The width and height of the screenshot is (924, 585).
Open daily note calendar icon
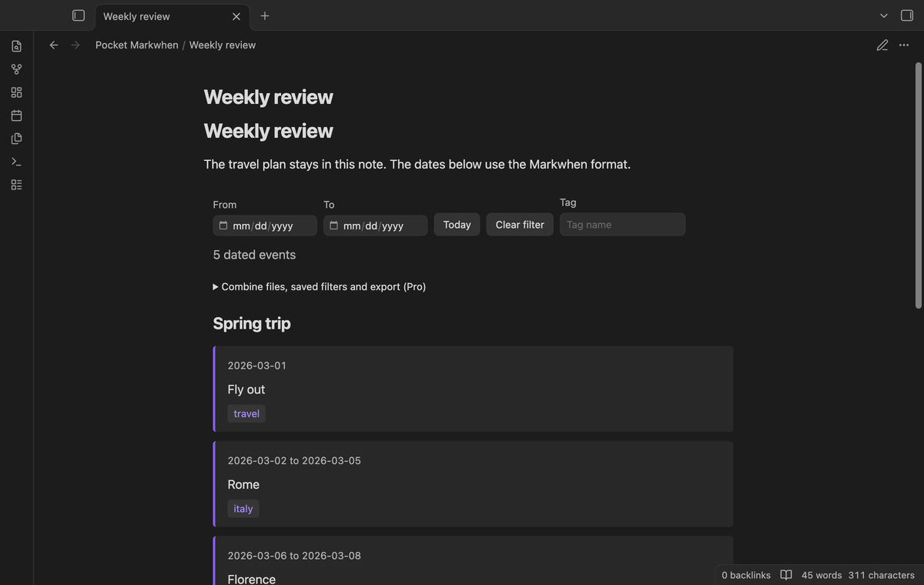[17, 115]
